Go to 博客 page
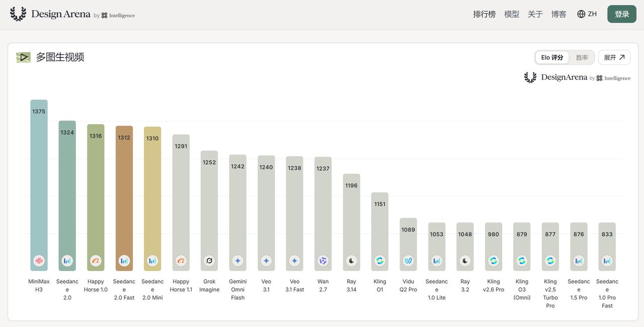This screenshot has width=644, height=327. [x=559, y=14]
